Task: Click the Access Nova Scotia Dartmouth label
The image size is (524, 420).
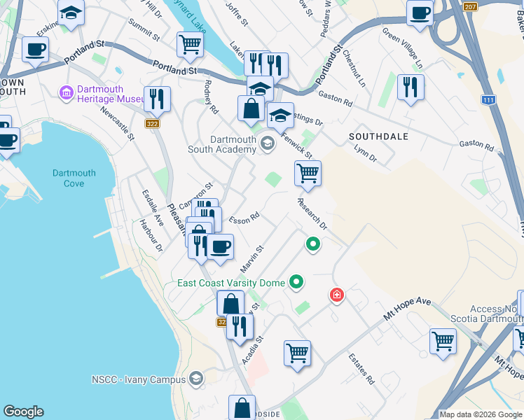Action: coord(487,314)
